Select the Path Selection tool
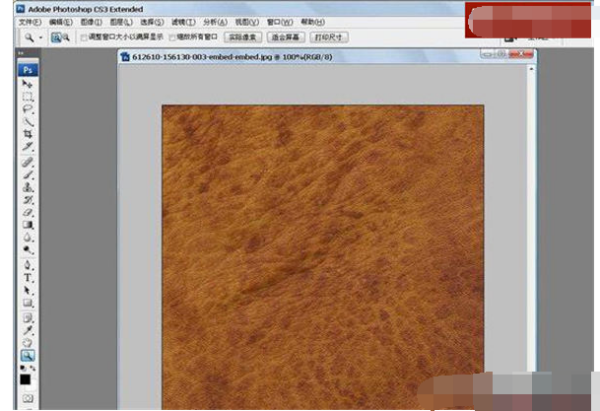Image resolution: width=600 pixels, height=411 pixels. (x=28, y=290)
